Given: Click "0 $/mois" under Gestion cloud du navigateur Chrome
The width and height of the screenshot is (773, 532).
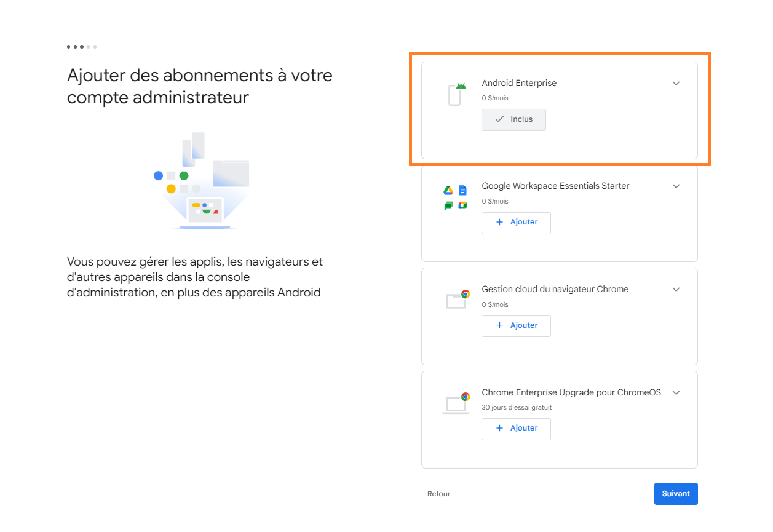Looking at the screenshot, I should (495, 304).
